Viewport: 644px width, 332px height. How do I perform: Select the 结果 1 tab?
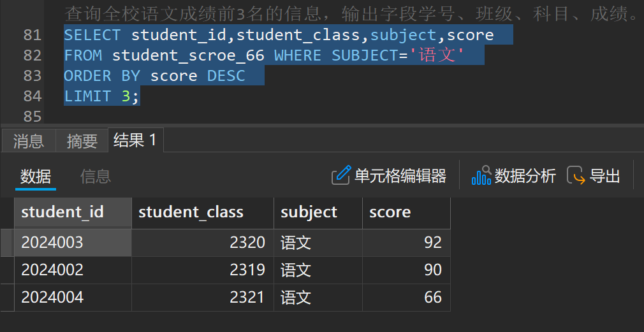(136, 140)
